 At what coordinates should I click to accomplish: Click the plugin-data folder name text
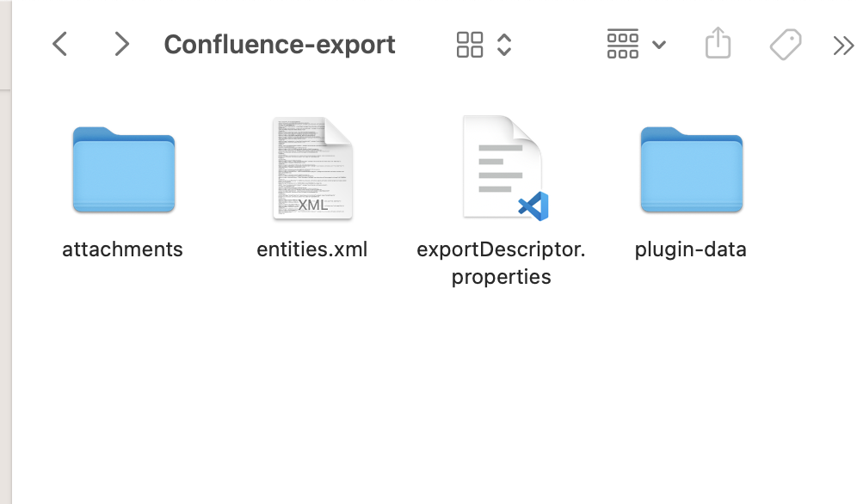point(691,249)
